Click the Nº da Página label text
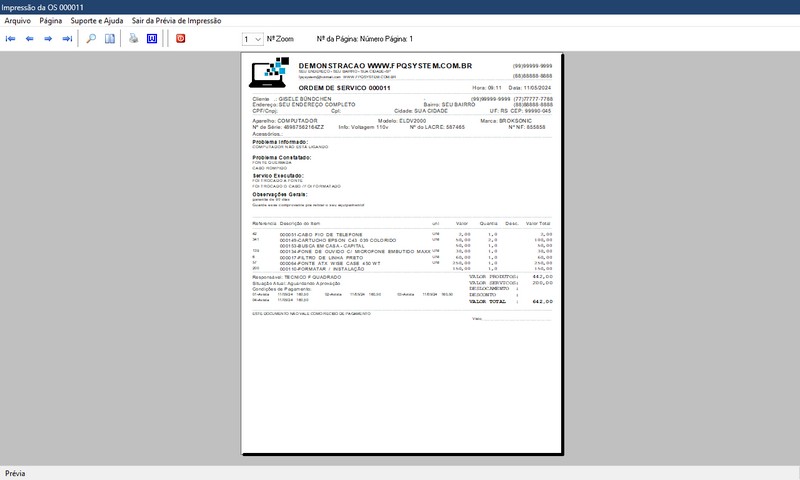The height and width of the screenshot is (480, 800). click(x=364, y=39)
